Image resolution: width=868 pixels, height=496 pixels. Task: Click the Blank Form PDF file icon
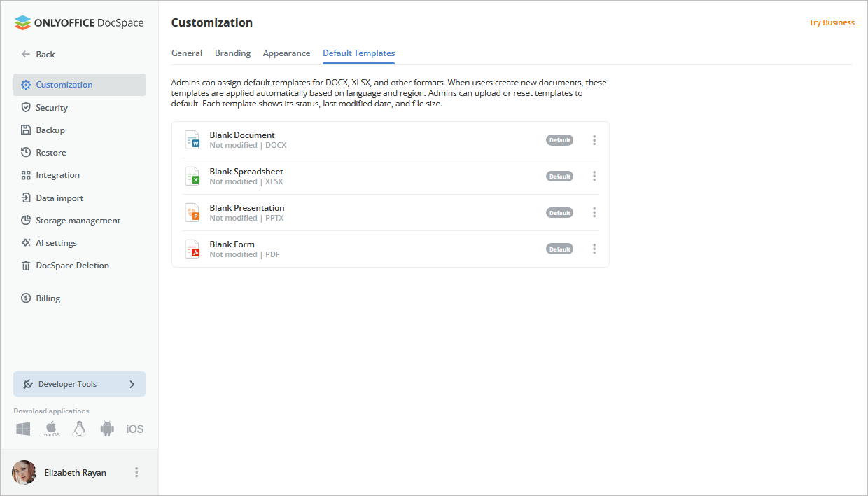pos(192,249)
